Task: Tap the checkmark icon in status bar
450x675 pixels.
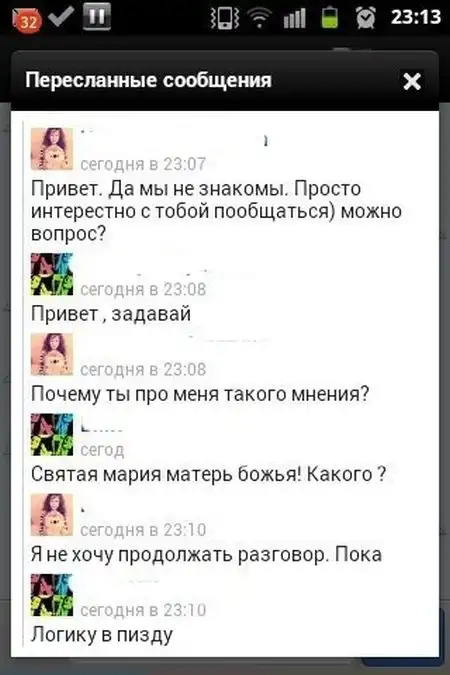Action: pos(61,17)
